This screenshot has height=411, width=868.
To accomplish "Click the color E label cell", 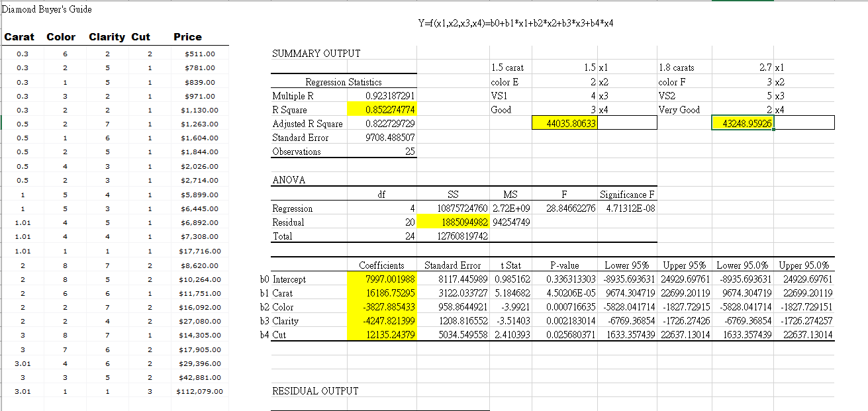I will click(x=505, y=82).
